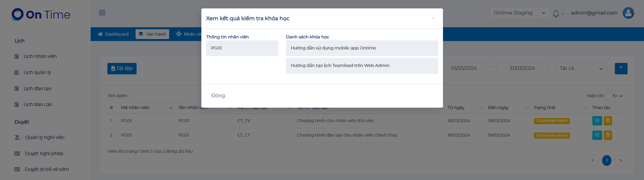The height and width of the screenshot is (180, 644).
Task: Click the teal list icon in row 2
Action: pos(597,135)
